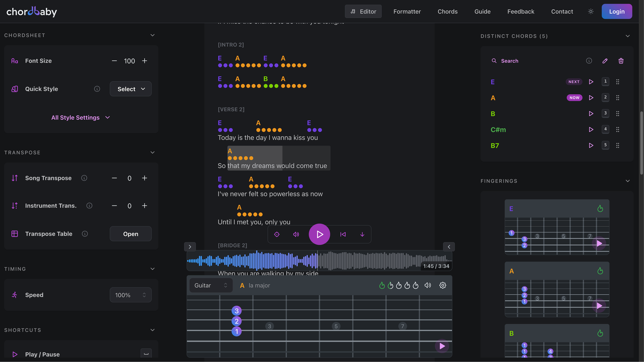644x362 pixels.
Task: Toggle the light/dark theme sun icon
Action: [x=591, y=11]
